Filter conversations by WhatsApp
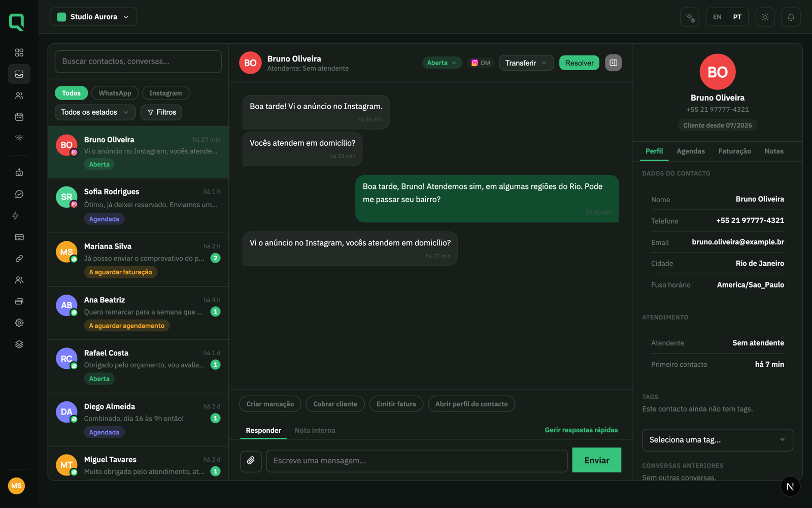The image size is (812, 508). coord(115,93)
